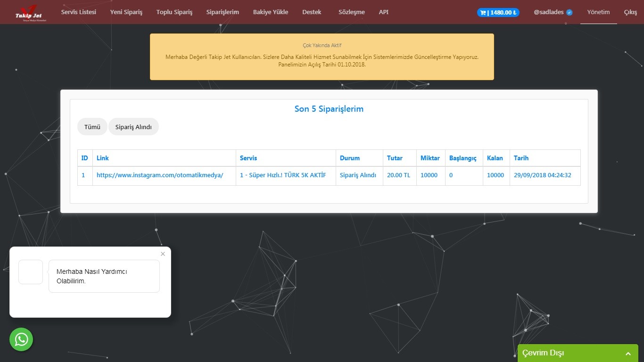Open the green WhatsApp chat icon
This screenshot has width=644, height=362.
click(21, 339)
